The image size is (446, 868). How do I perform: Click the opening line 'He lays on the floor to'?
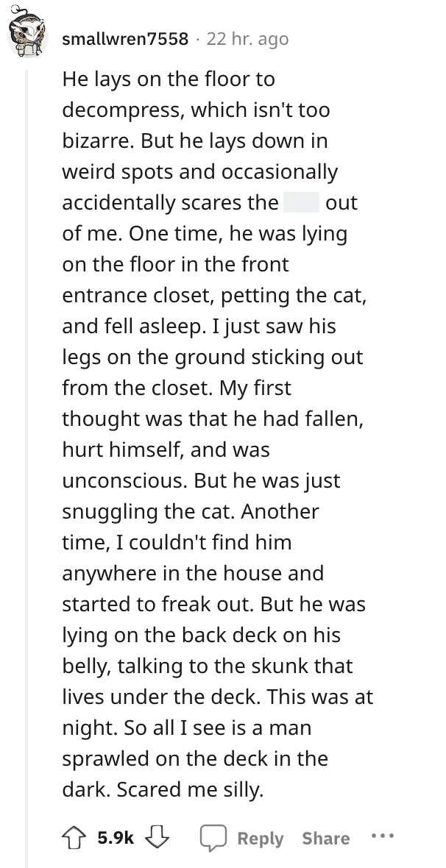click(169, 79)
